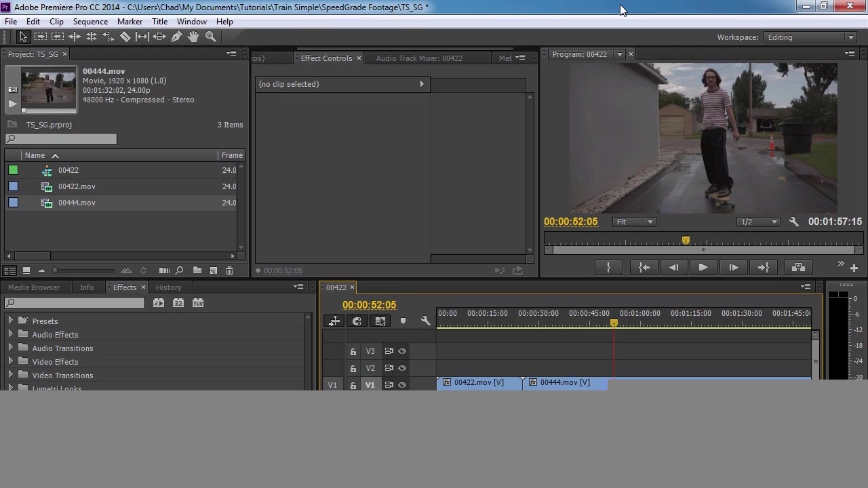Open the File menu
Screen dimensions: 868x488
11,22
